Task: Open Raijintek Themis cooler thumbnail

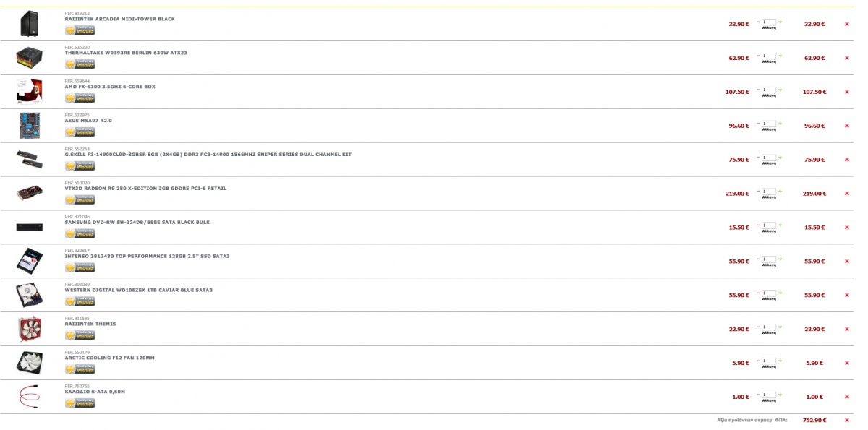Action: [x=30, y=329]
